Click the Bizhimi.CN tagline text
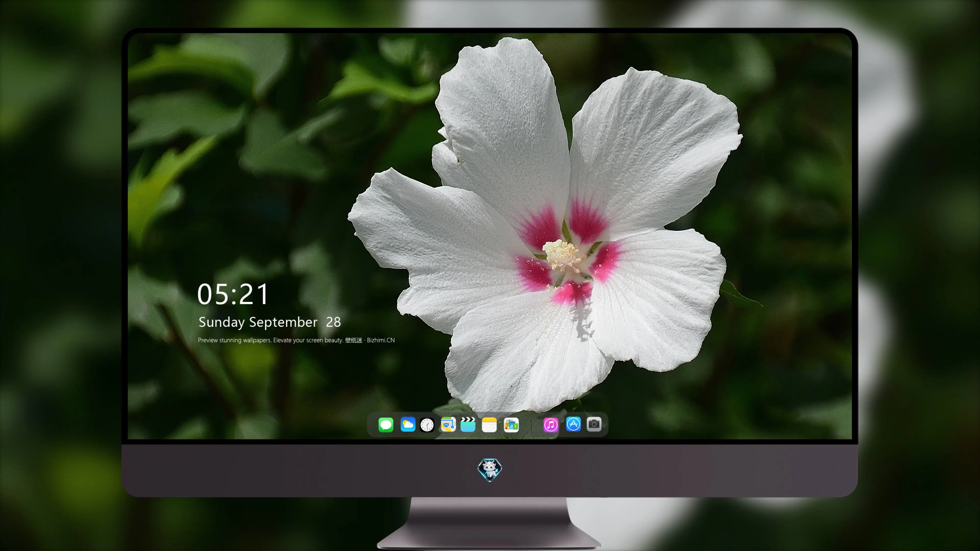This screenshot has height=551, width=980. [296, 340]
